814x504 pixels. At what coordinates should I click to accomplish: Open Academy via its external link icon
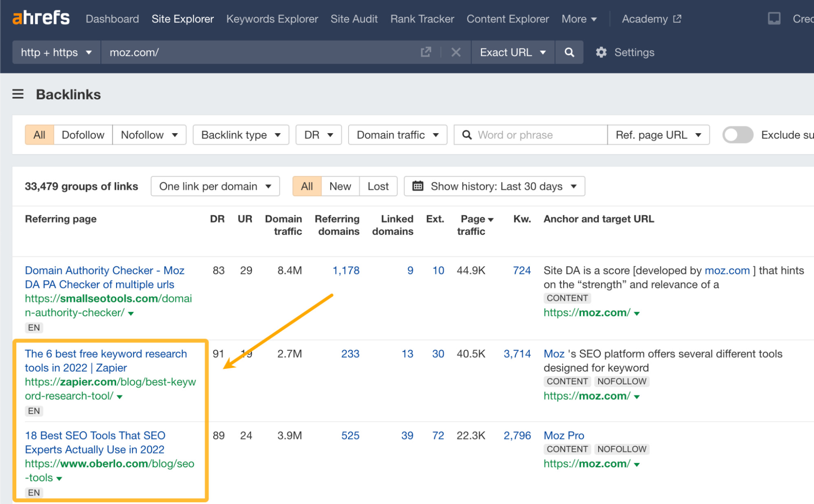[677, 18]
